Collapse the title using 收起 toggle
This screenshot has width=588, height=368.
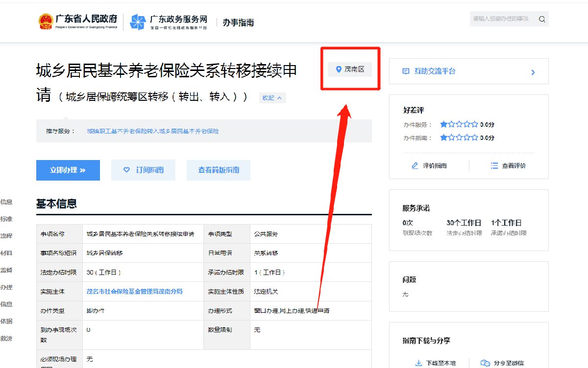pos(272,98)
